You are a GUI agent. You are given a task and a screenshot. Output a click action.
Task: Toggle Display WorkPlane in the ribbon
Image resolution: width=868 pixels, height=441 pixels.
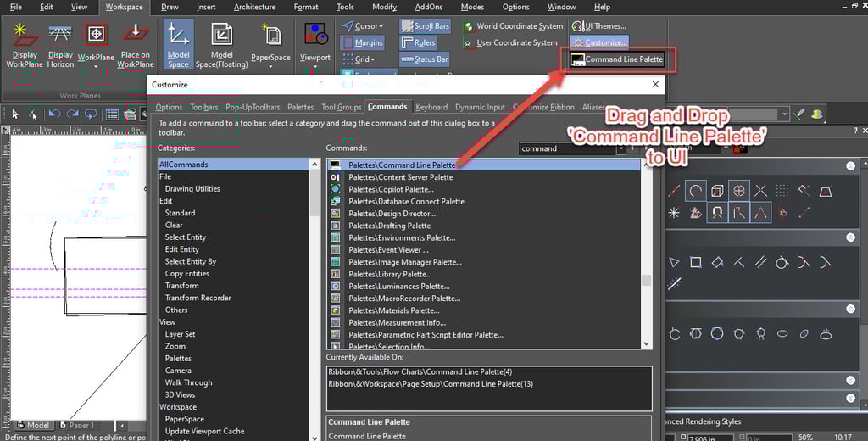tap(25, 46)
